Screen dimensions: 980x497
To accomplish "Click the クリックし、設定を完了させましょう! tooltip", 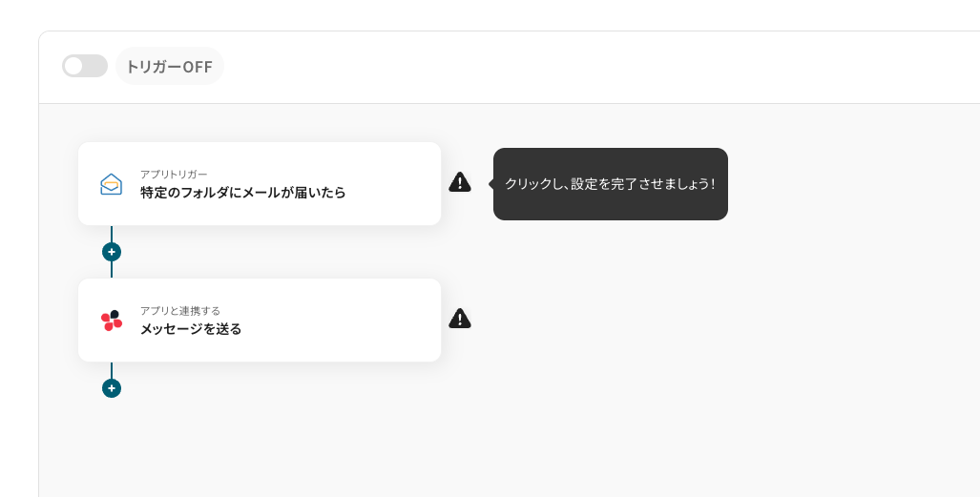I will pos(610,184).
